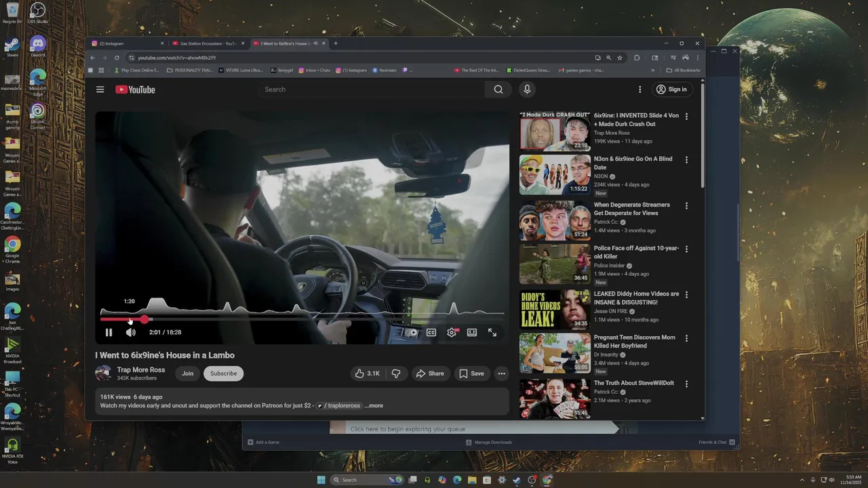Toggle the autoplay switch in the player

412,332
